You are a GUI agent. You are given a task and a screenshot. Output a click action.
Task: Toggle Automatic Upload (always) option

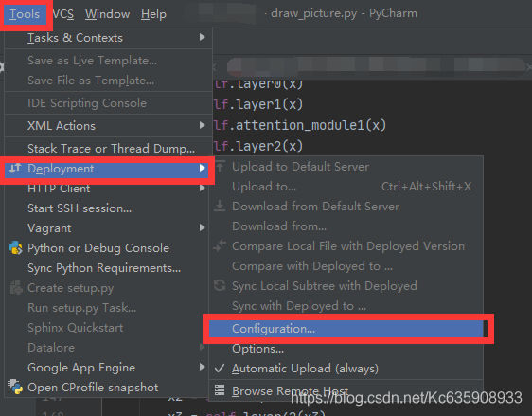click(346, 369)
